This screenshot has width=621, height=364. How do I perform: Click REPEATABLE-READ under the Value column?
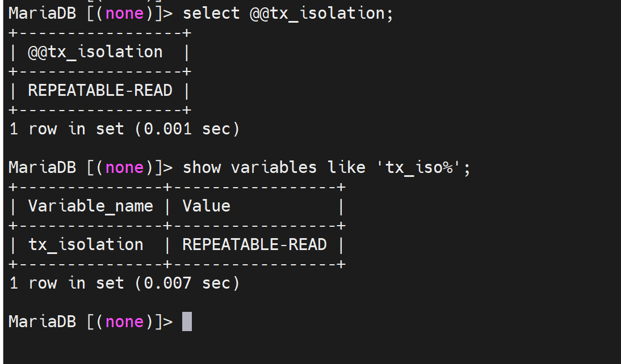click(x=254, y=244)
